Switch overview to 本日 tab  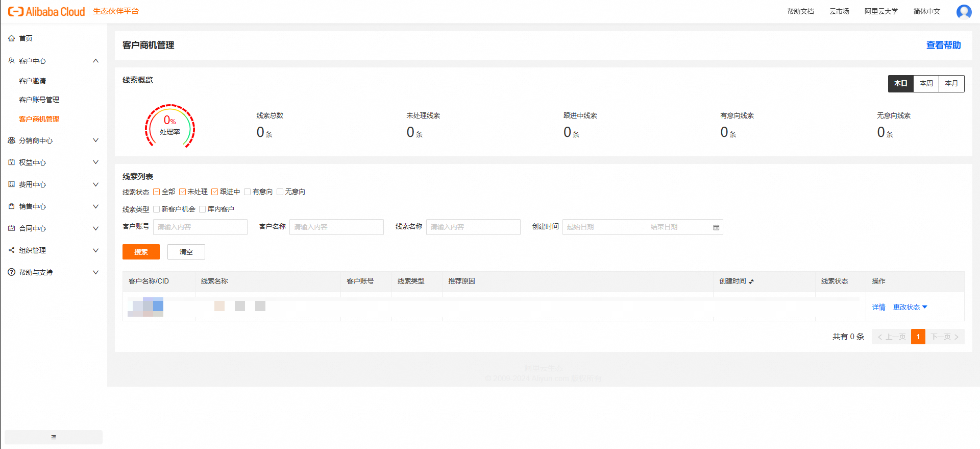(x=901, y=84)
